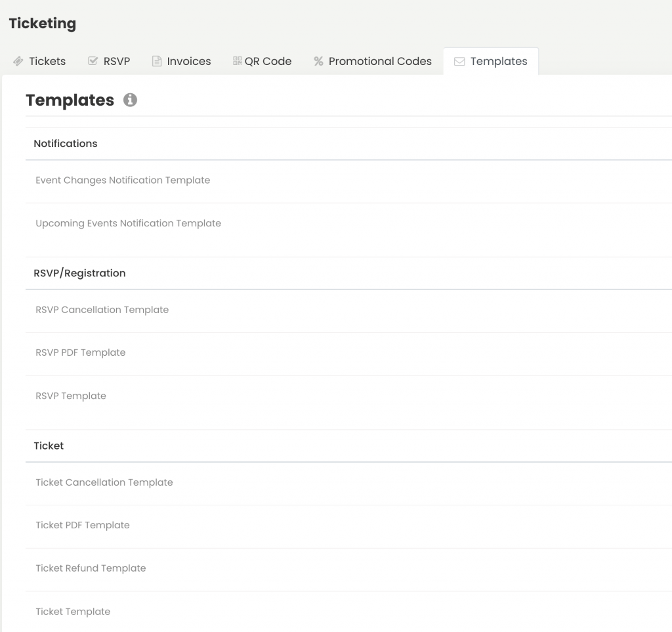This screenshot has width=672, height=632.
Task: Click the ticket icon on Tickets tab
Action: [18, 61]
